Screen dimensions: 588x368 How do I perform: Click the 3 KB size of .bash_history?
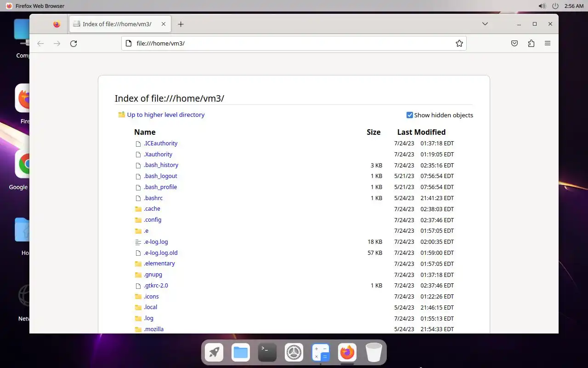coord(376,165)
